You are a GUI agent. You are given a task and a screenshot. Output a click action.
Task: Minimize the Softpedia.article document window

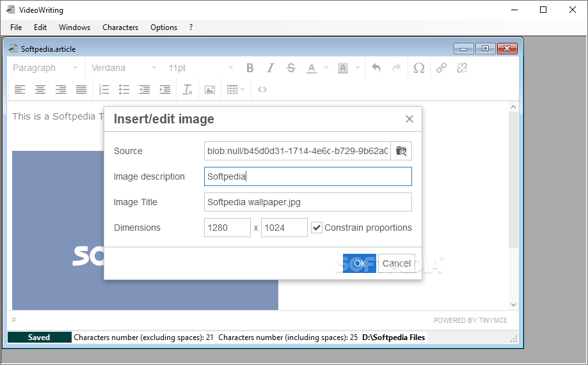coord(463,49)
